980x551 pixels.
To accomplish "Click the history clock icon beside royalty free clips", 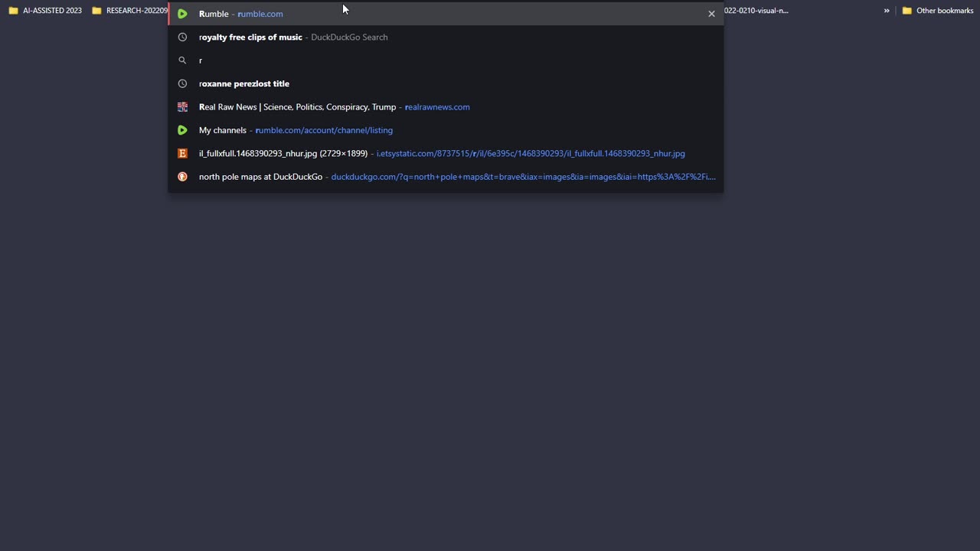I will 182,37.
